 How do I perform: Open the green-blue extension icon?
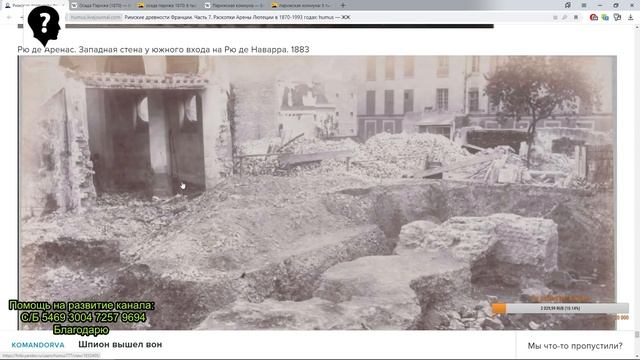605,17
